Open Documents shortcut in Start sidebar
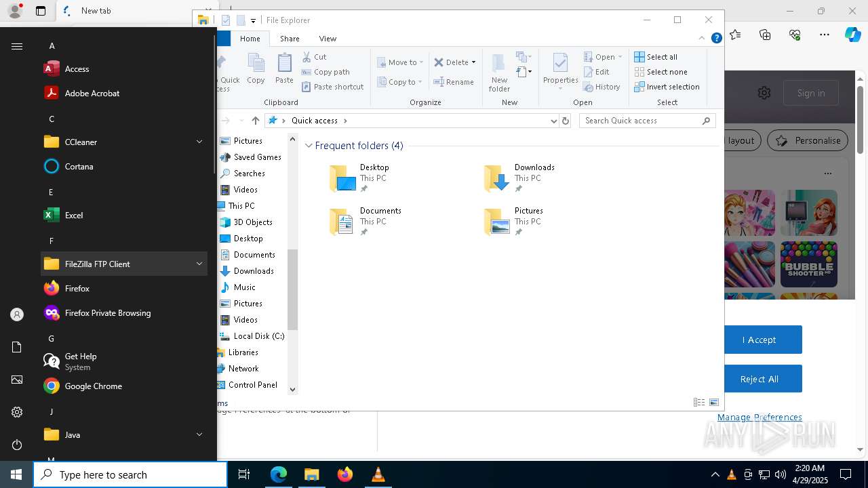This screenshot has height=488, width=868. click(x=17, y=347)
